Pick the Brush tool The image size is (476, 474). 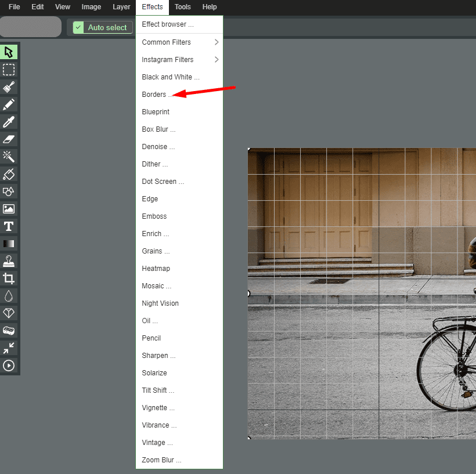tap(9, 87)
